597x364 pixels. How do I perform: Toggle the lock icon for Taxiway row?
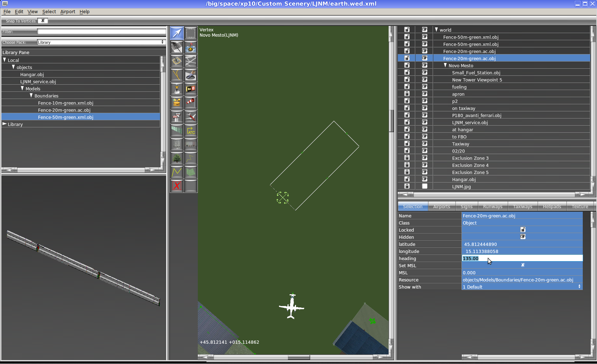407,144
